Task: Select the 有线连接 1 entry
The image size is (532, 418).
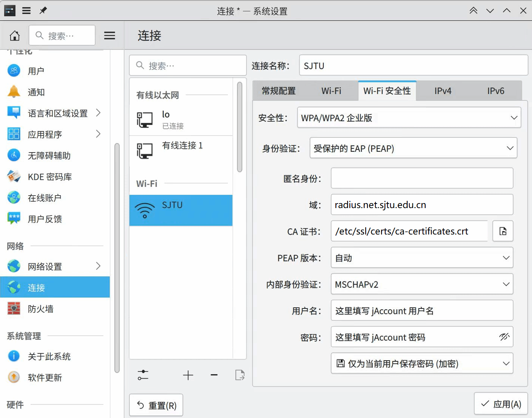Action: (181, 151)
